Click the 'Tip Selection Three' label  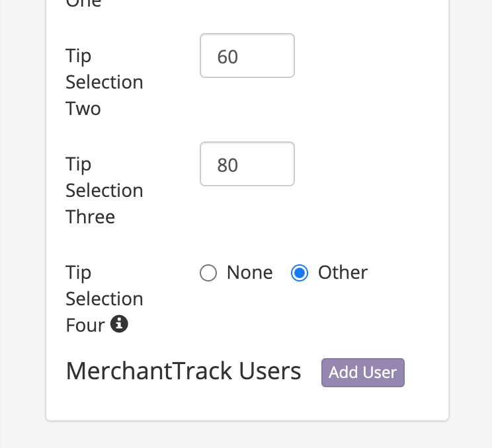point(104,190)
